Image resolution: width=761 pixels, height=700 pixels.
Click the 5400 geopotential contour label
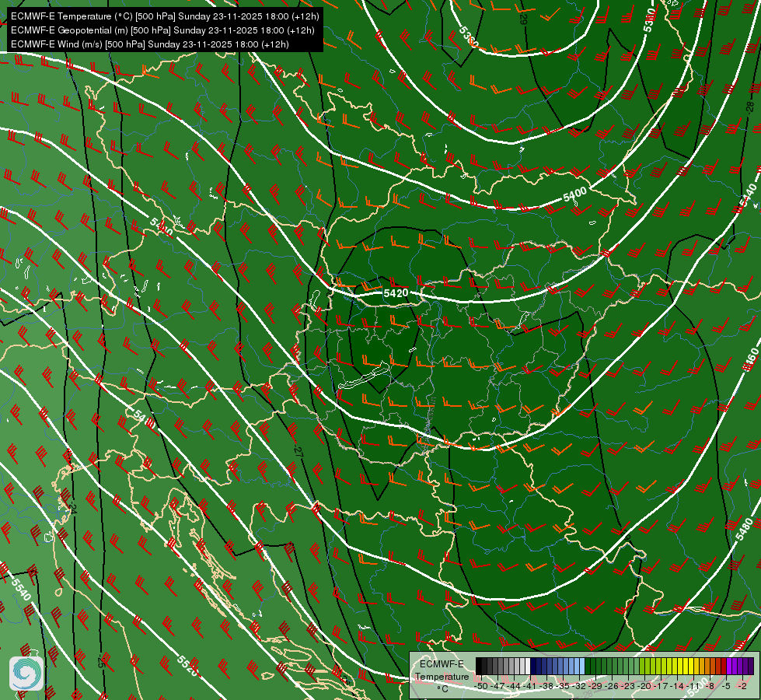click(x=575, y=194)
